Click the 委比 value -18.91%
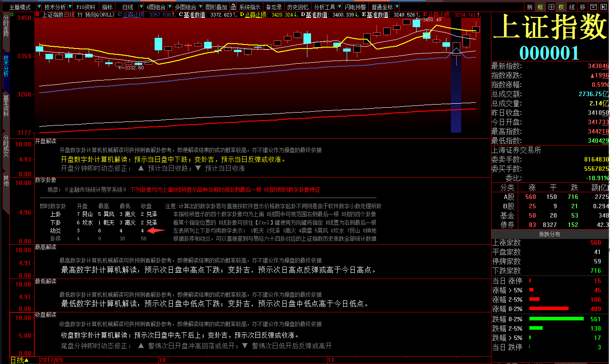The image size is (610, 364). (597, 178)
